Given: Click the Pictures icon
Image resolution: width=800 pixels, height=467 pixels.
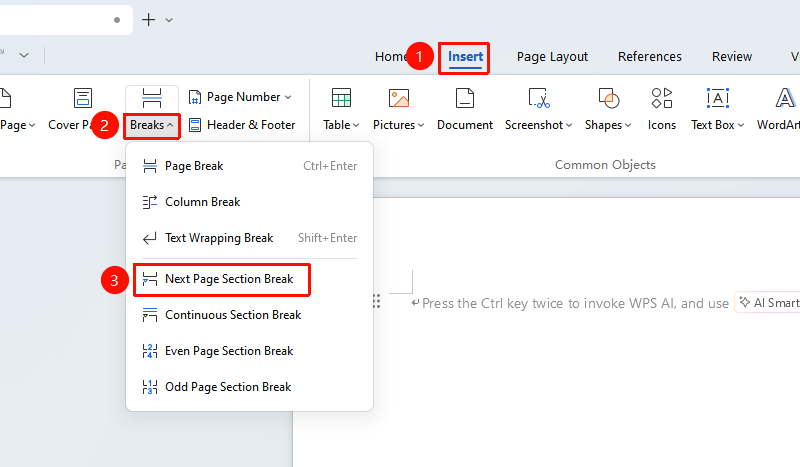Looking at the screenshot, I should 398,97.
